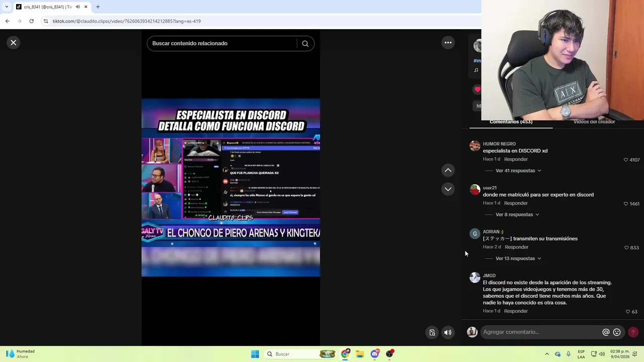Open ADRIAN :) commenter avatar
This screenshot has width=644, height=362.
(474, 233)
